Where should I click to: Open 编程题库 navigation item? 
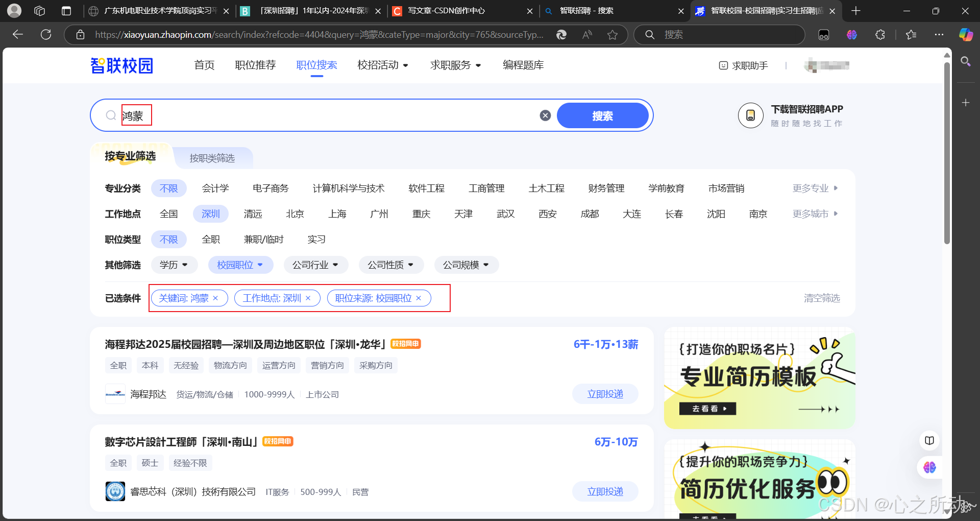pos(523,65)
